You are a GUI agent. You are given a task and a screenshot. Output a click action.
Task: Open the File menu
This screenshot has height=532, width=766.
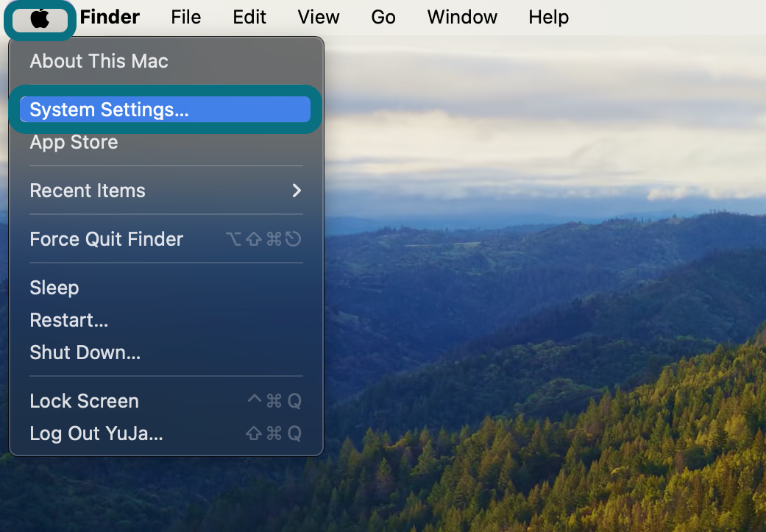185,17
